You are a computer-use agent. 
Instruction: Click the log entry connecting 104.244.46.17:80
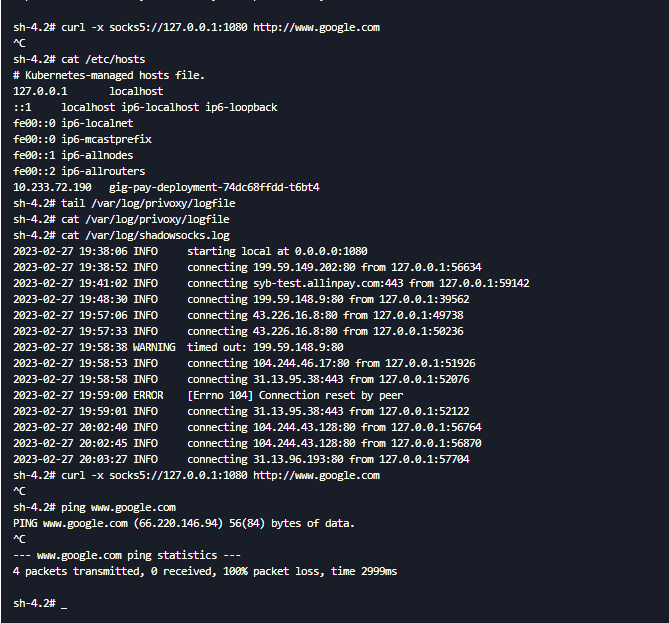tap(244, 364)
